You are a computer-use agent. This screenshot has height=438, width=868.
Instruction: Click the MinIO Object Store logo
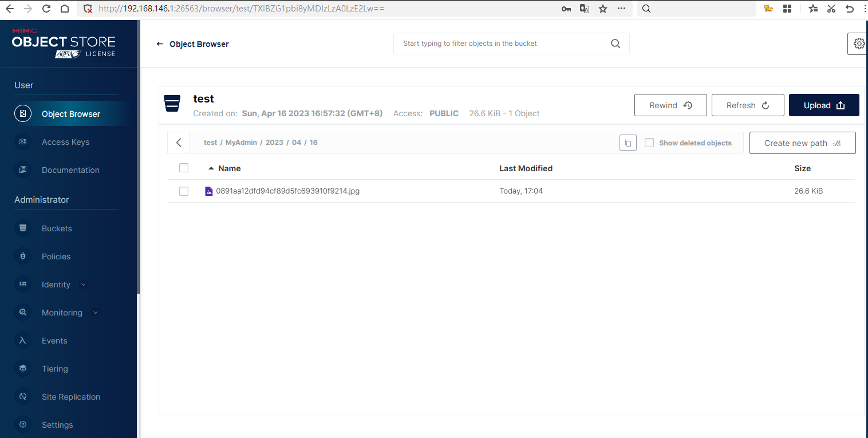tap(64, 43)
